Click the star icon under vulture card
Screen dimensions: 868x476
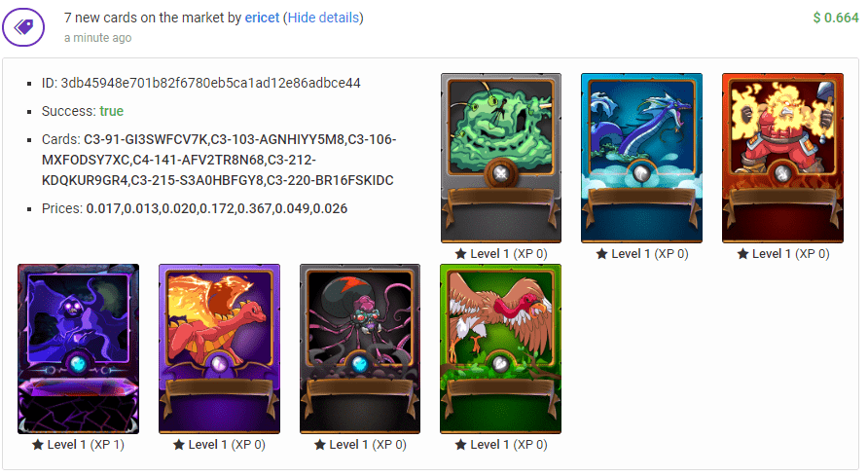point(460,445)
